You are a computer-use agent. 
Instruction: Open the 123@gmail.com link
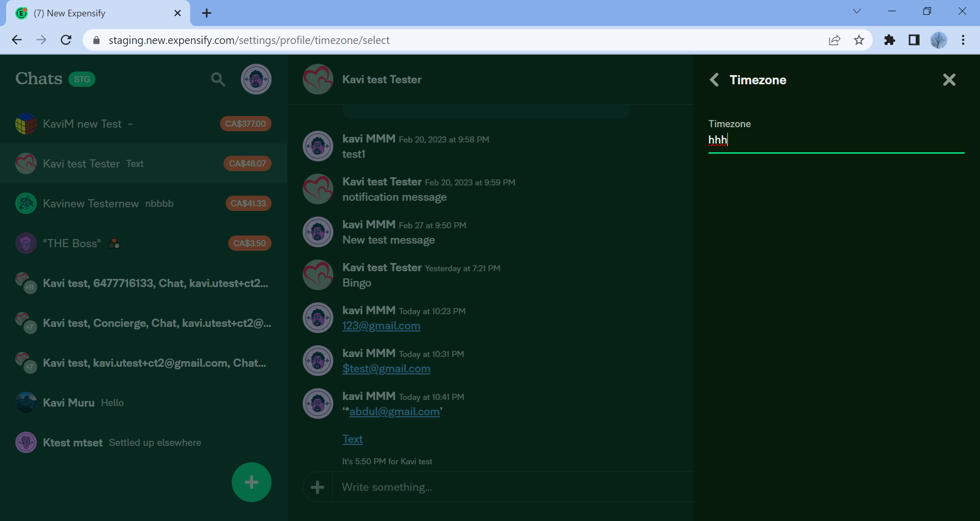(x=381, y=326)
